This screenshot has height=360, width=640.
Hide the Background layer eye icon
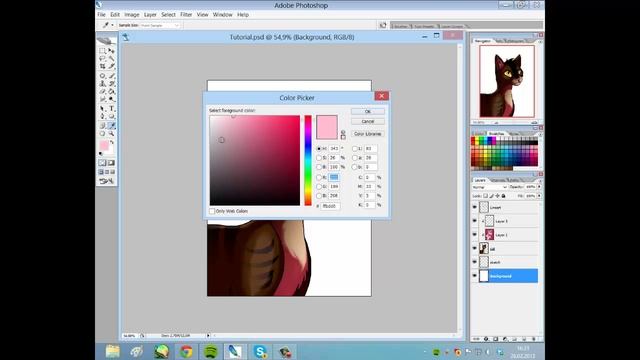pyautogui.click(x=474, y=276)
